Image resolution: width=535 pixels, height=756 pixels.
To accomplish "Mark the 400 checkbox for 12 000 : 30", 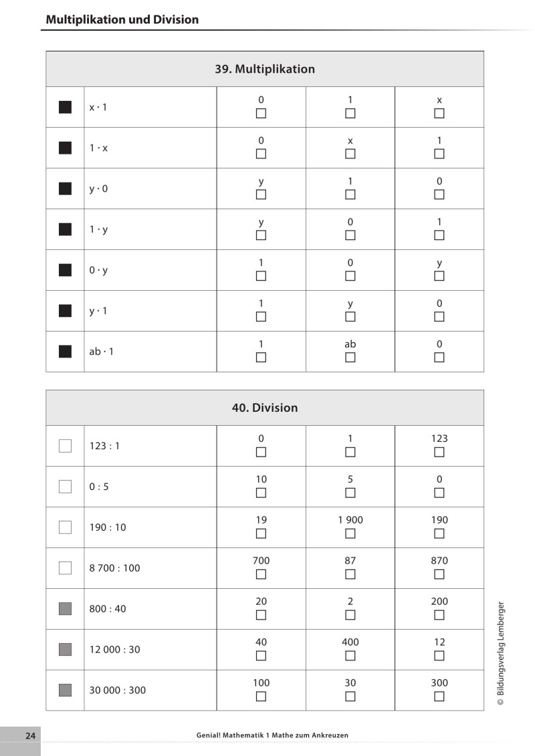I will coord(350,656).
